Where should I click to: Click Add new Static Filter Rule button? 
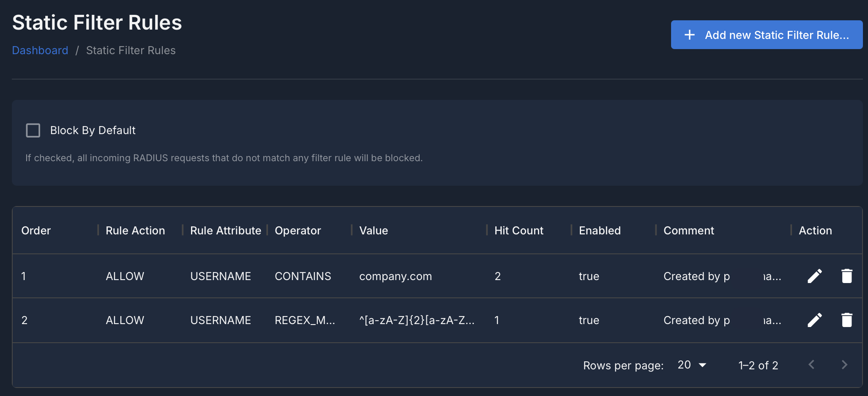tap(767, 35)
